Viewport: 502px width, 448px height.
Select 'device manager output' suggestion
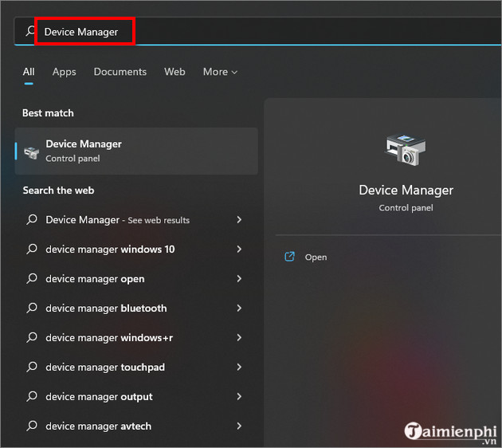coord(135,396)
